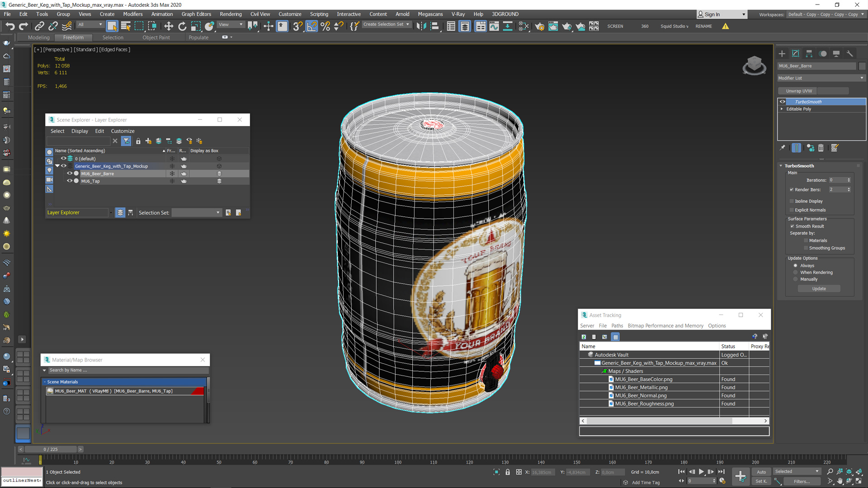This screenshot has height=488, width=868.
Task: Open the Modifier List dropdown
Action: coord(821,78)
